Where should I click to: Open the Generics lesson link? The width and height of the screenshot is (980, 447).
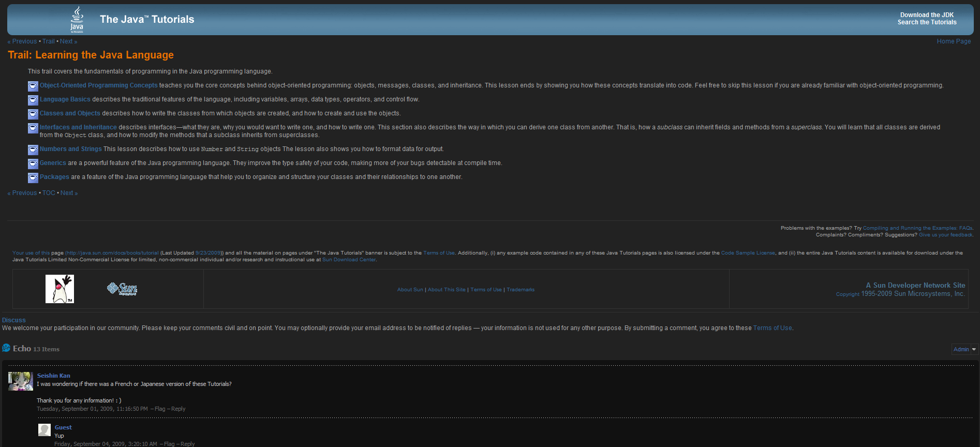[x=53, y=163]
